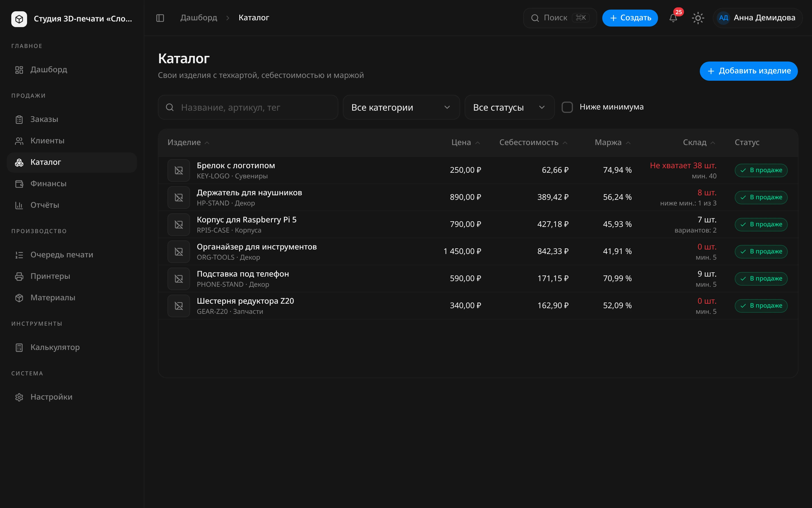Open Калькулятор tool
Screen dimensions: 812x508
pos(72,348)
